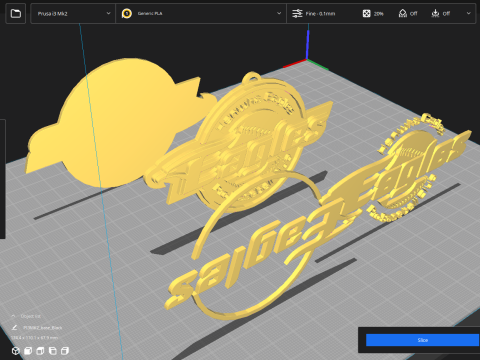Click the Fine 0.1mm profile label
This screenshot has height=360, width=480.
click(320, 14)
